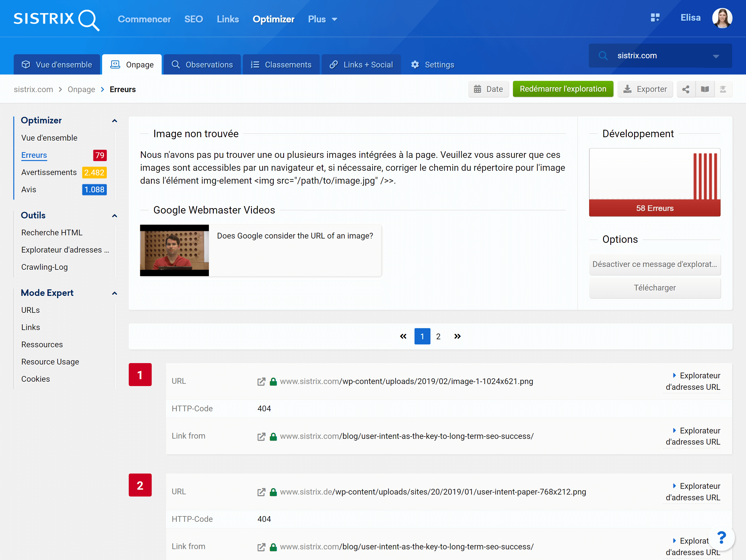746x560 pixels.
Task: Click magnifier icon in project search box
Action: pos(603,56)
